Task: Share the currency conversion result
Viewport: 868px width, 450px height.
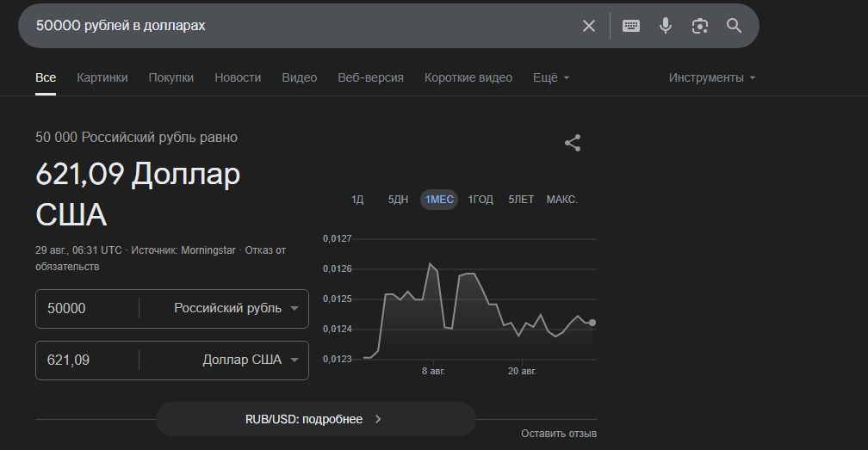Action: (573, 143)
